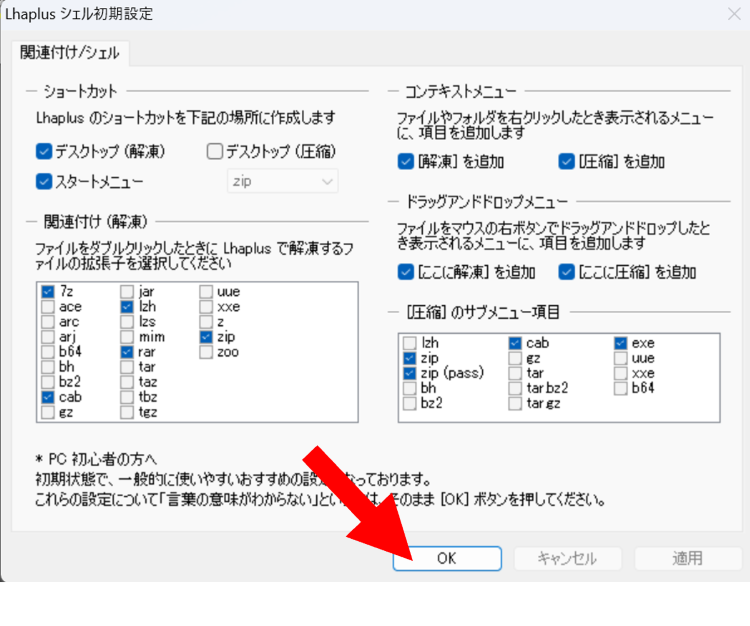Check tbz in the association list
The height and width of the screenshot is (626, 750).
[127, 397]
